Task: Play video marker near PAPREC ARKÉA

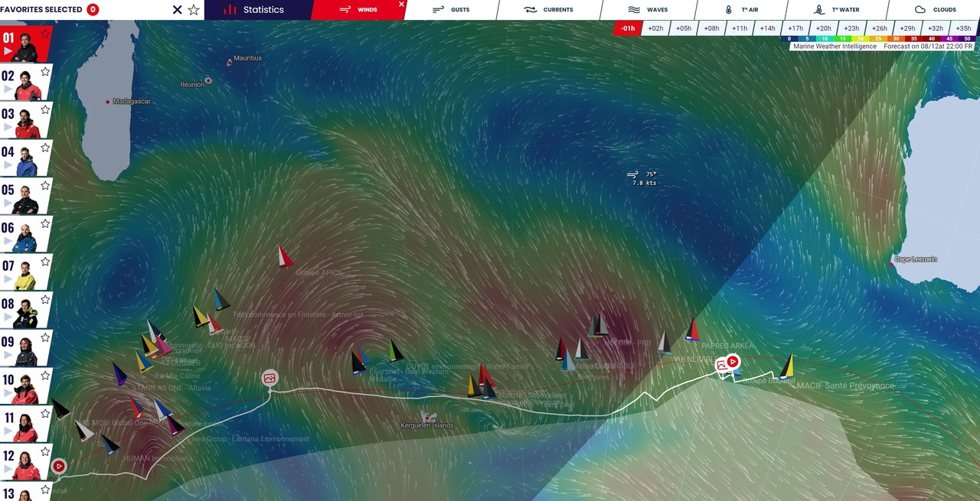Action: pyautogui.click(x=733, y=361)
